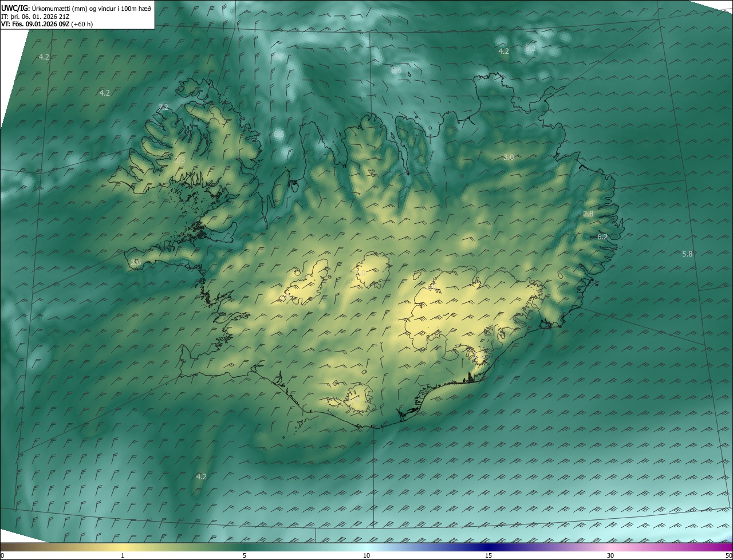Screen dimensions: 733x560
Task: Click the '15' tick on the color scale
Action: [488, 555]
